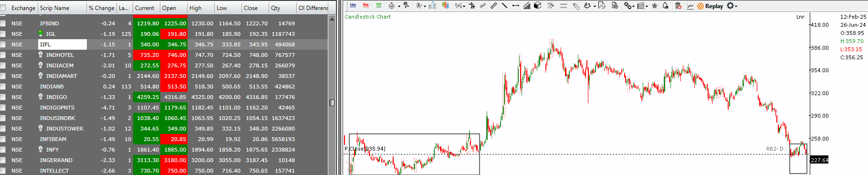
Task: Click the Stop loss marker tool
Action: coord(366,5)
